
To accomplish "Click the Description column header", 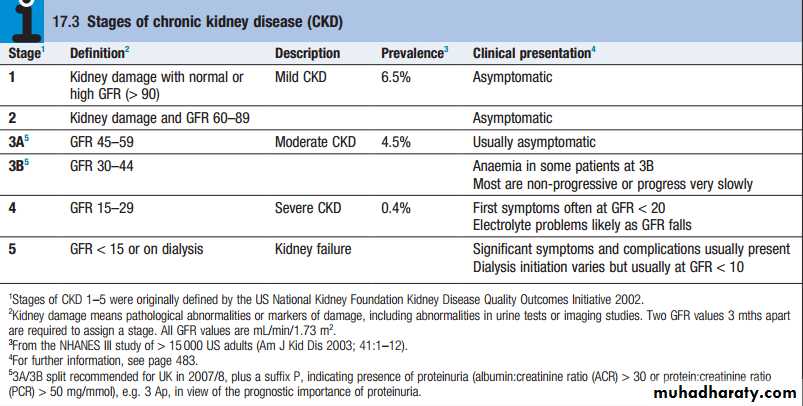I will [x=307, y=53].
